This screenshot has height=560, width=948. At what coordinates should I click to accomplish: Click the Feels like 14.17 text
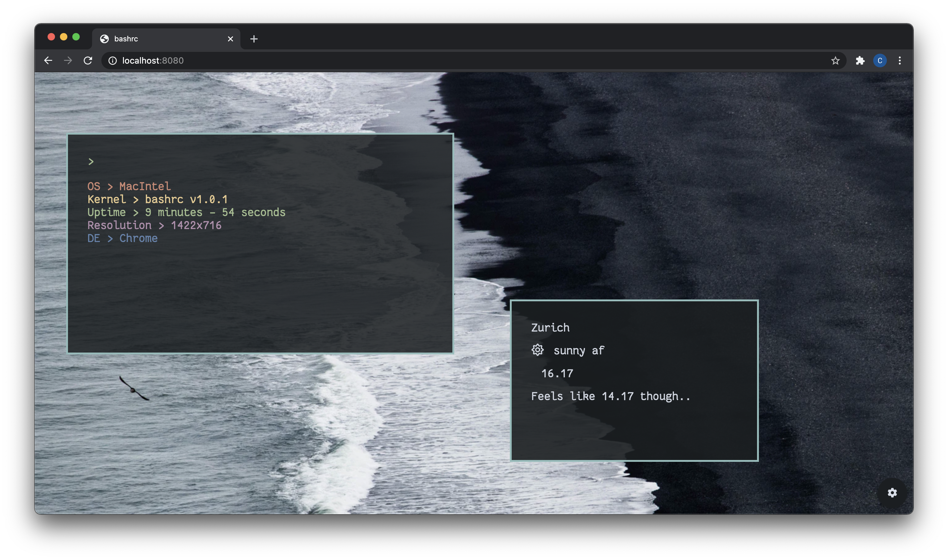pyautogui.click(x=610, y=396)
